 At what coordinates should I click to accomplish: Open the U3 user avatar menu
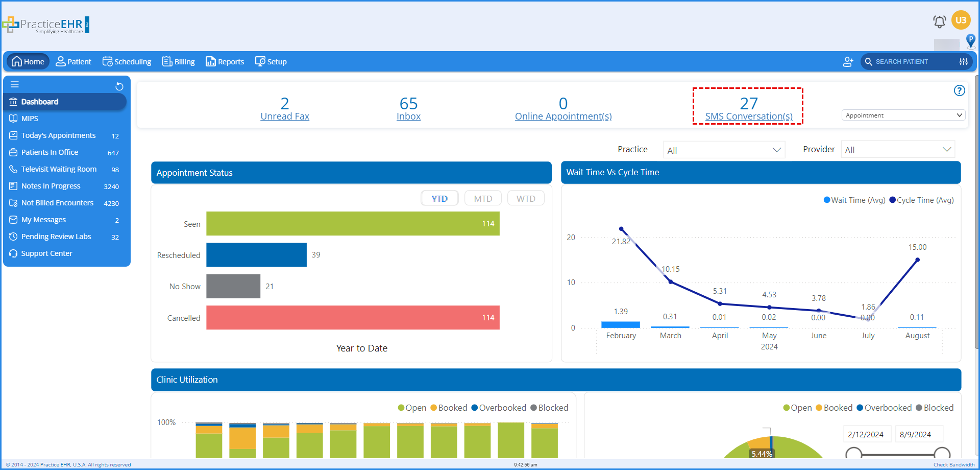961,20
